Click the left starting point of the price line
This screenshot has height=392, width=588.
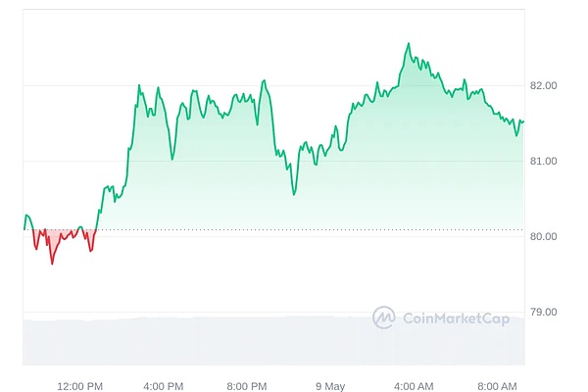24,228
